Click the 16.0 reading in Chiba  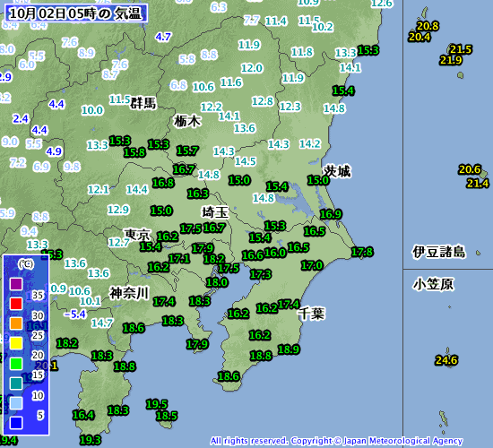(275, 253)
